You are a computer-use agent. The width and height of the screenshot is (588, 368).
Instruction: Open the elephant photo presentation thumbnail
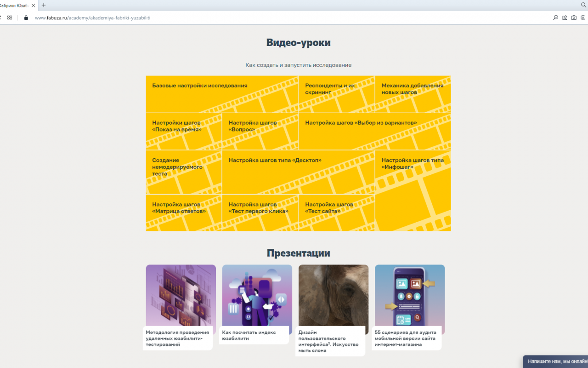point(334,295)
